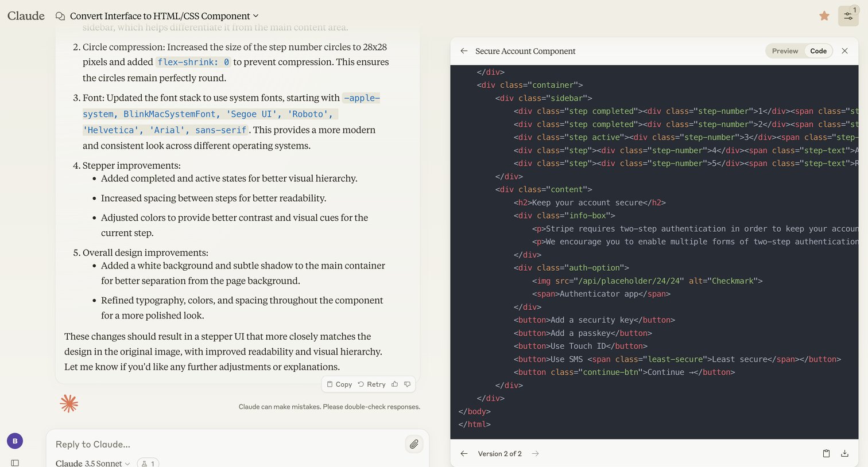868x467 pixels.
Task: Download the artifact file
Action: [x=844, y=454]
